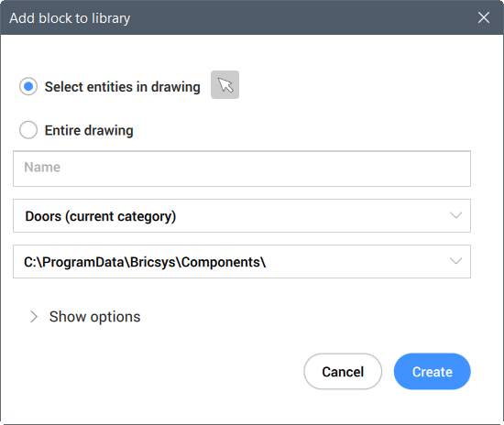The width and height of the screenshot is (504, 425).
Task: Click the 'Show options' text
Action: pos(94,317)
